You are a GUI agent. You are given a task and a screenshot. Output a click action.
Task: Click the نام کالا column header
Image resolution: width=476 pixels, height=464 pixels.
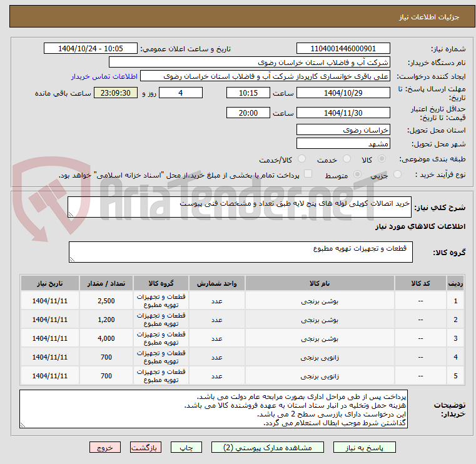(x=320, y=283)
